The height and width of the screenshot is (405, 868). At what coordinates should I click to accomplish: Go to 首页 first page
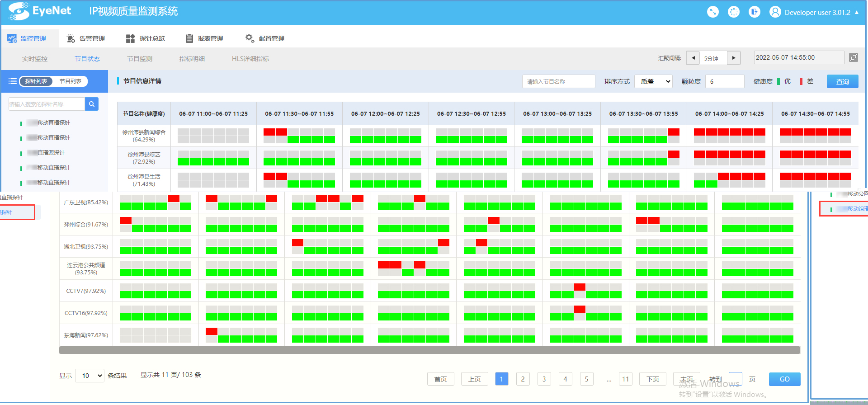(440, 379)
